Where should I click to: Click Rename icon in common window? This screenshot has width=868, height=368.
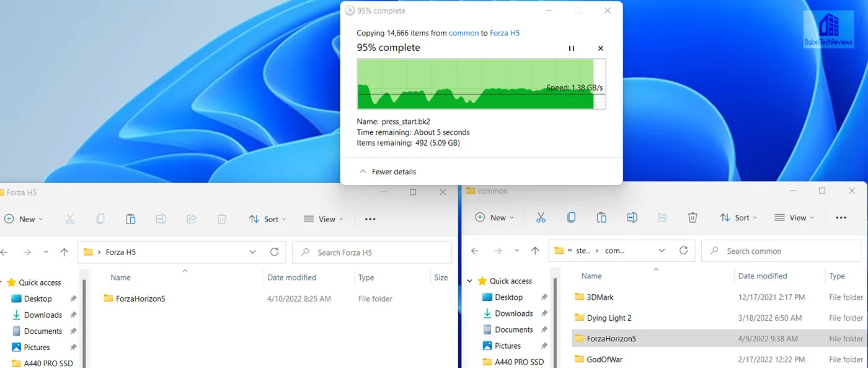click(x=632, y=218)
